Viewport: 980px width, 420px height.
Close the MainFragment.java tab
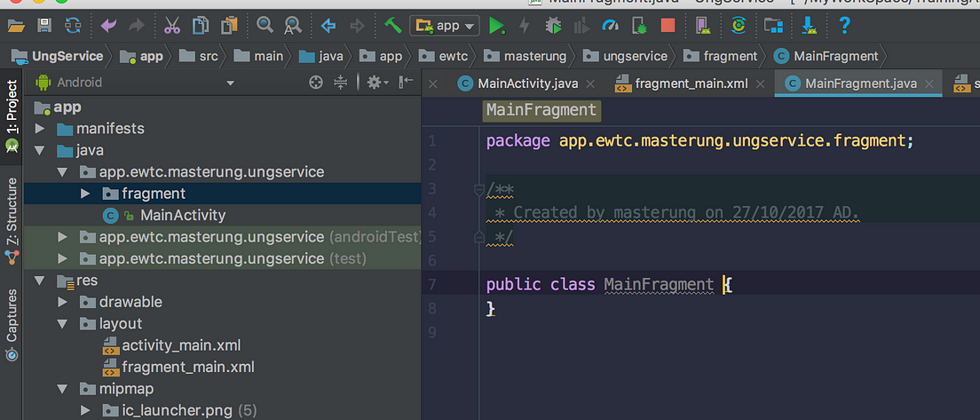pos(929,83)
